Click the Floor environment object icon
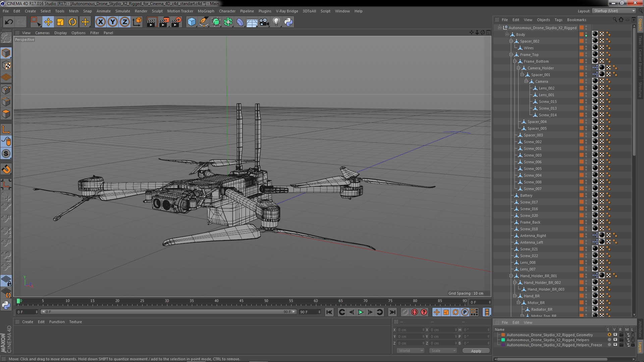The width and height of the screenshot is (644, 362). (x=252, y=22)
